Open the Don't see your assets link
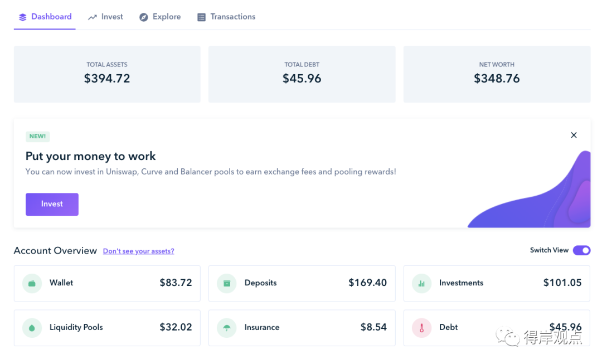This screenshot has width=602, height=364. (139, 251)
